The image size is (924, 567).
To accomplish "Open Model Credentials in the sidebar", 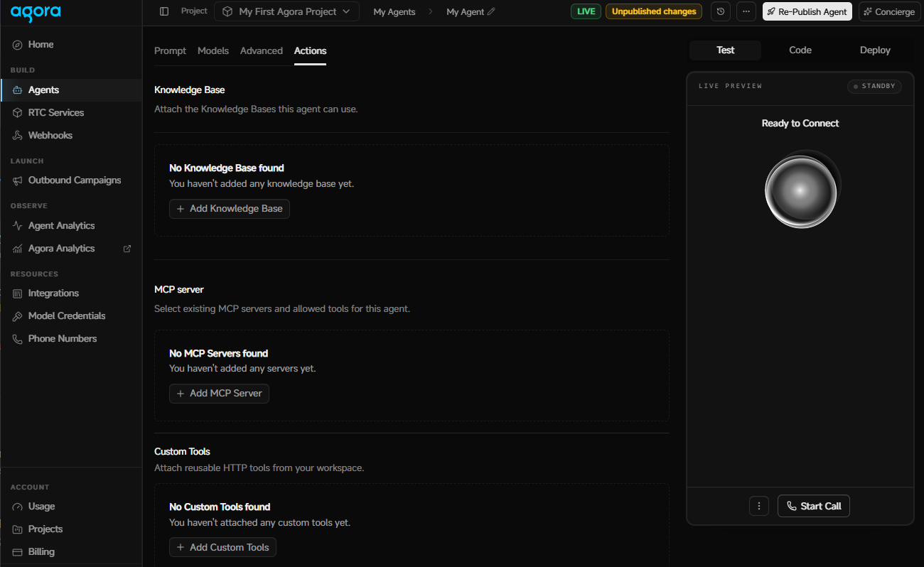I will (x=71, y=316).
